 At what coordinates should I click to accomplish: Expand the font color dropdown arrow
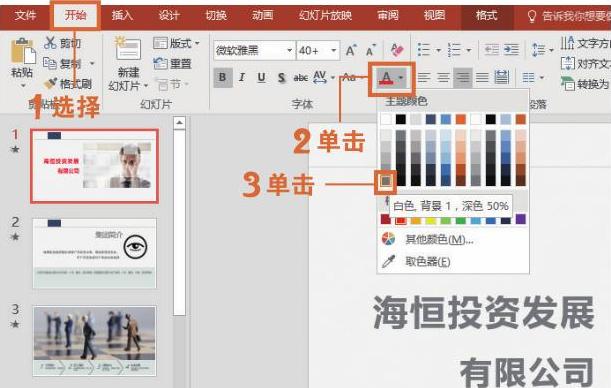[x=401, y=78]
